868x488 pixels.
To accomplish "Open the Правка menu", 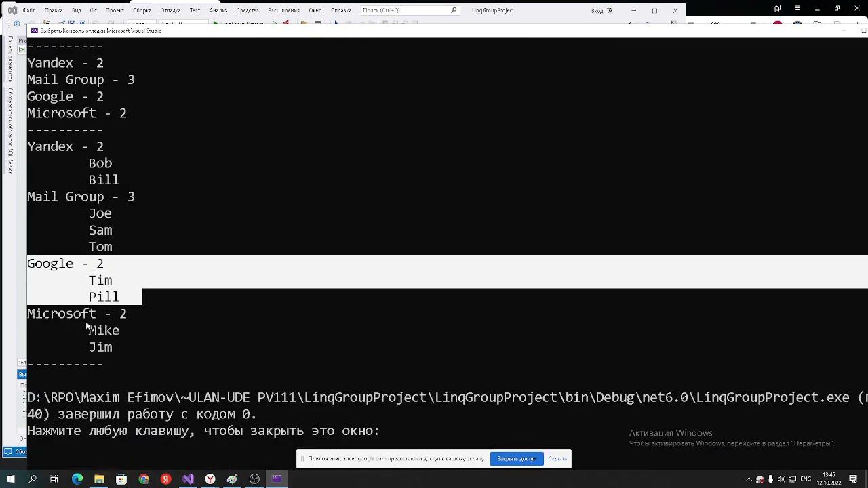I will click(x=53, y=10).
